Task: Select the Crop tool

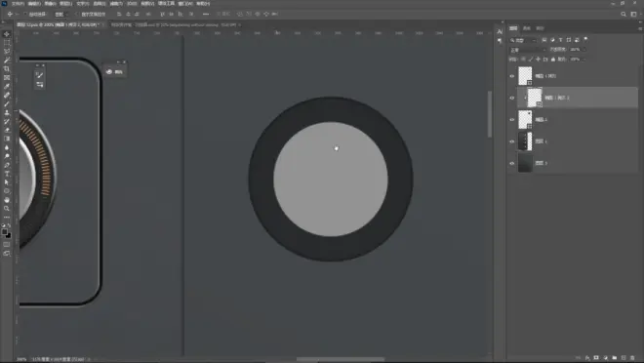Action: click(7, 69)
